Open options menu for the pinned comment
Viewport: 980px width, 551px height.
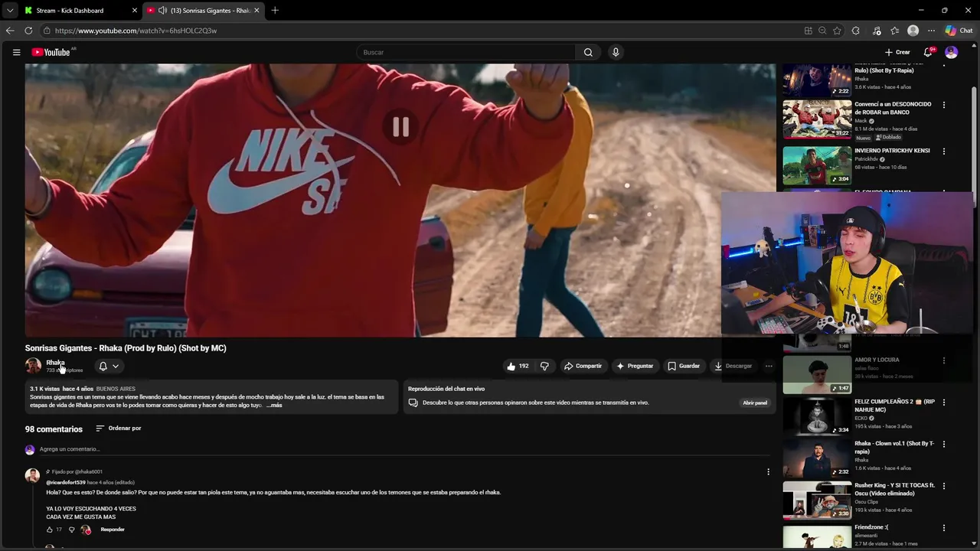point(768,471)
